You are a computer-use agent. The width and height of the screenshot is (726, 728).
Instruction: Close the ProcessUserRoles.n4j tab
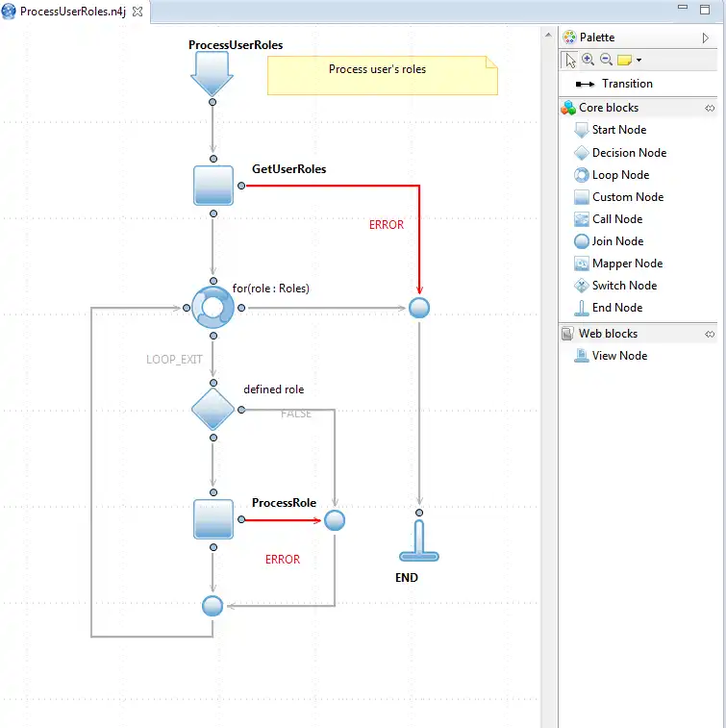(138, 12)
